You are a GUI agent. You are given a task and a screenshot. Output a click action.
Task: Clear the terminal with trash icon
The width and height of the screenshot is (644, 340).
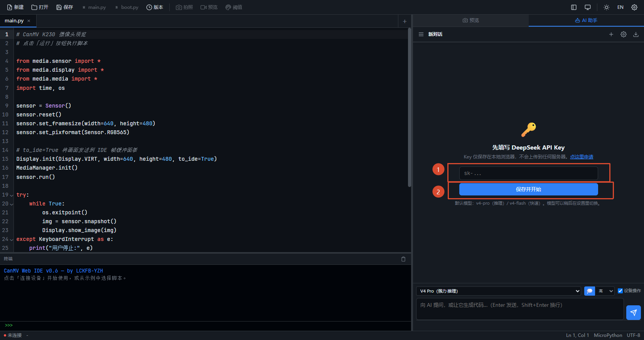403,259
